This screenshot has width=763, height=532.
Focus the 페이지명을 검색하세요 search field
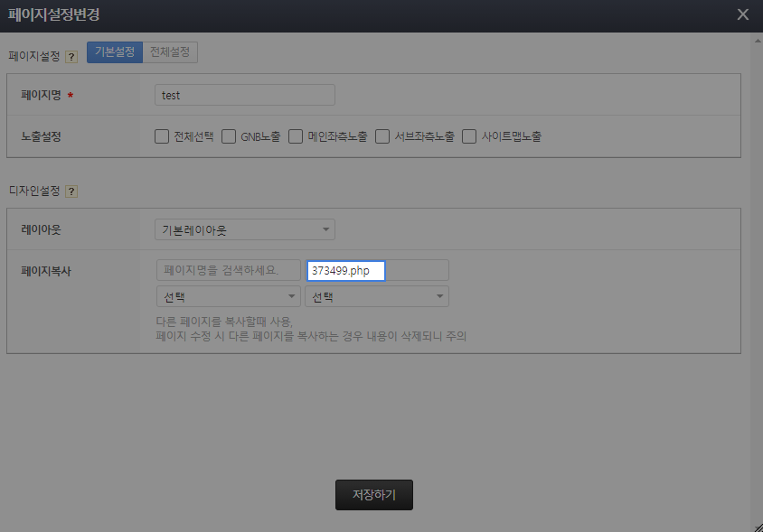click(x=228, y=270)
